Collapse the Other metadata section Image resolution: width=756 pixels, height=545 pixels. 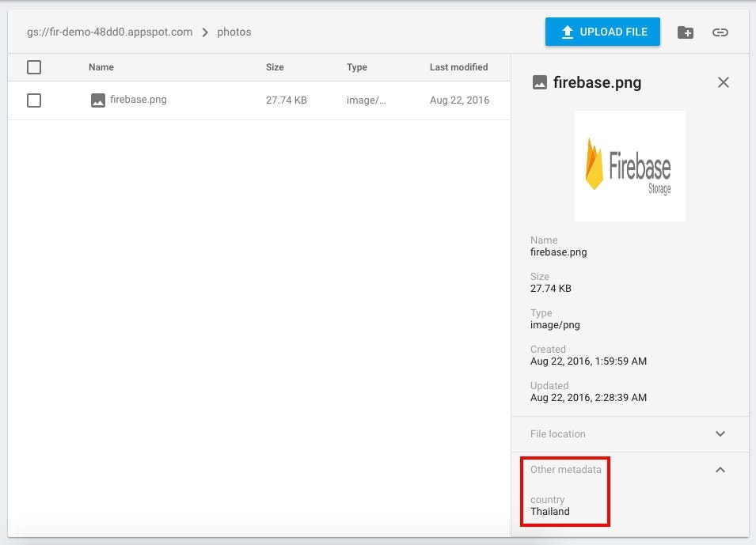[720, 470]
